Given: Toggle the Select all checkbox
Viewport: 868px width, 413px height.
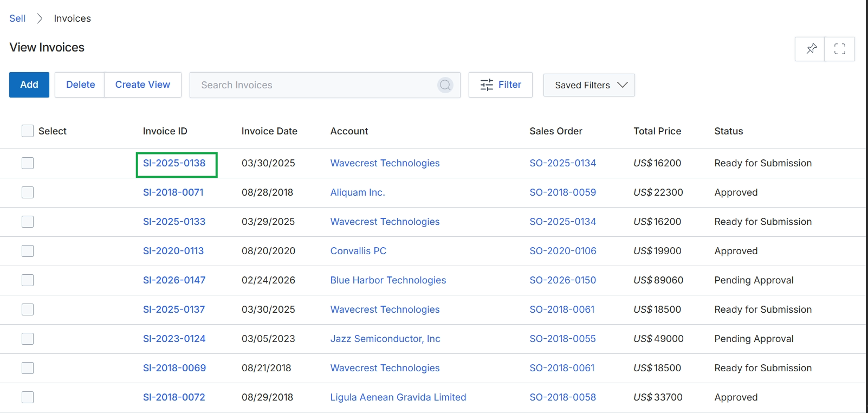Looking at the screenshot, I should (28, 131).
